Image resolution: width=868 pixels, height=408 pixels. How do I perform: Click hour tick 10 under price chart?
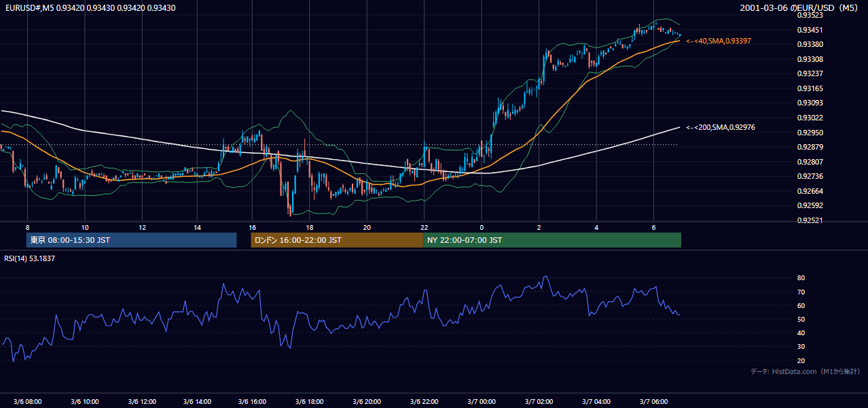tap(84, 227)
